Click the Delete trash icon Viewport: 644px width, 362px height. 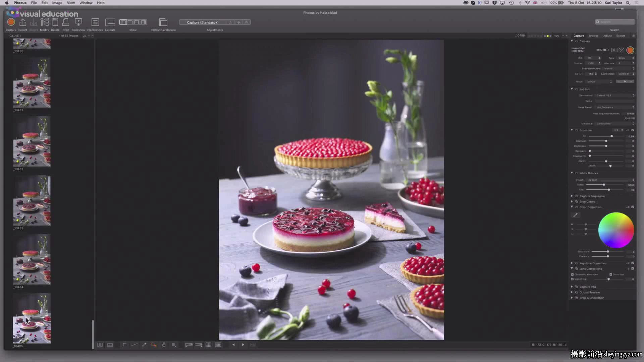point(55,22)
